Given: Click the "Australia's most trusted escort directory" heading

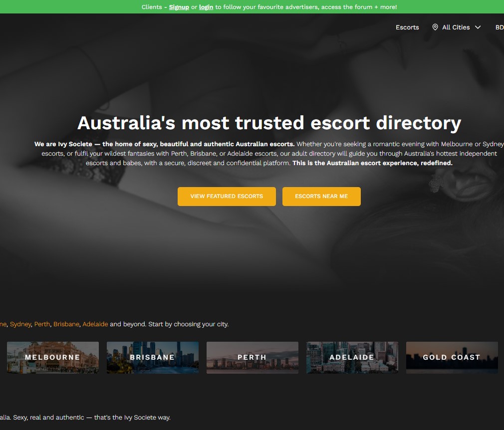Looking at the screenshot, I should 269,123.
